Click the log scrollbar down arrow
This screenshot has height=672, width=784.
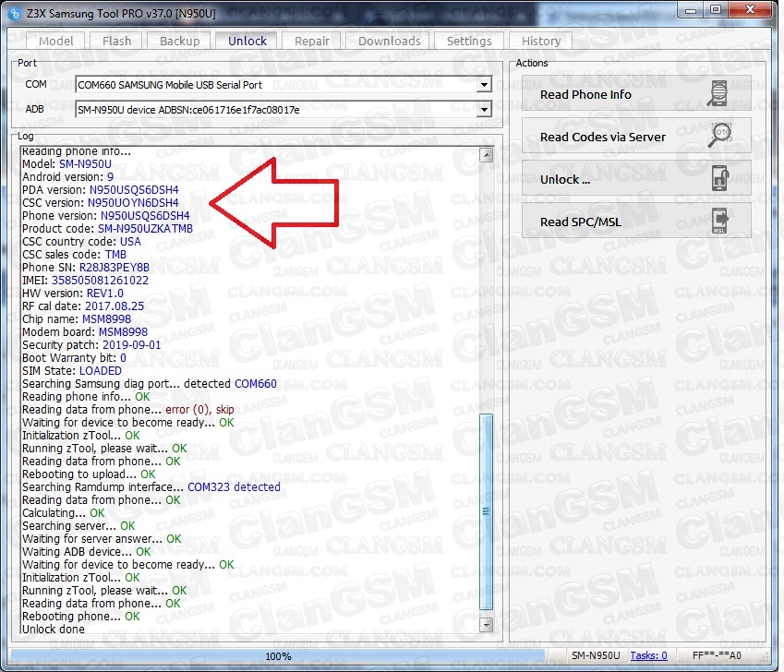point(486,625)
